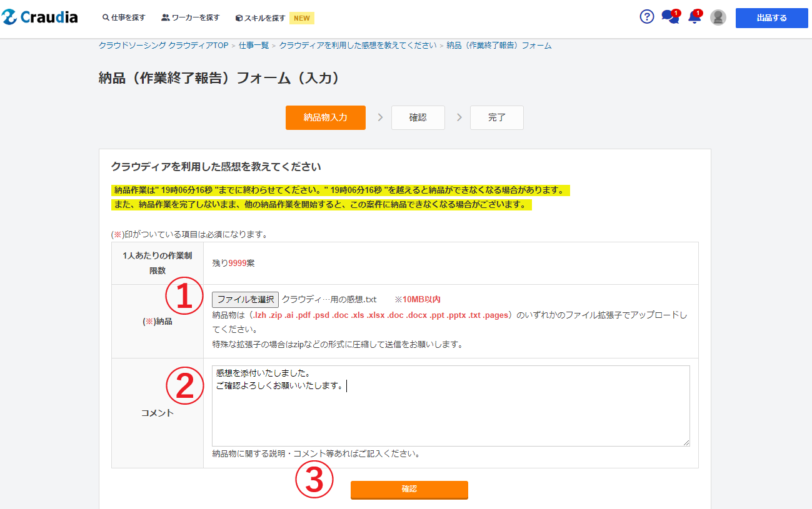Open the user profile avatar
Viewport: 812px width, 509px height.
tap(718, 17)
